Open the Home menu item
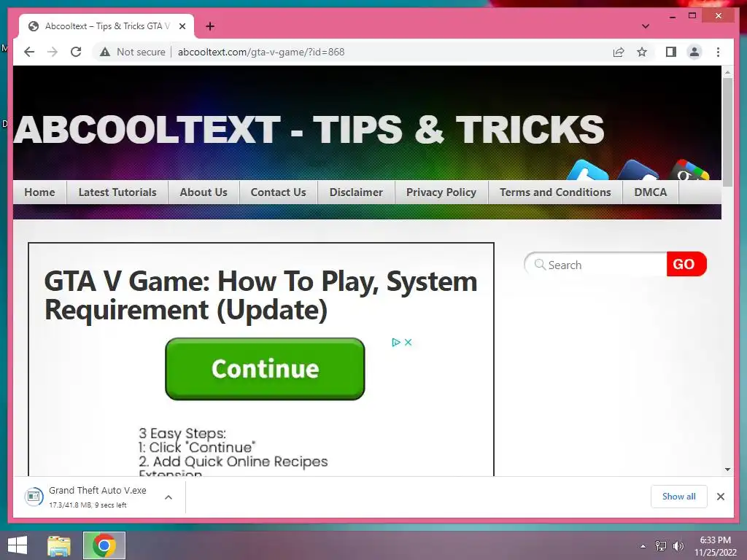747x560 pixels. coord(39,192)
